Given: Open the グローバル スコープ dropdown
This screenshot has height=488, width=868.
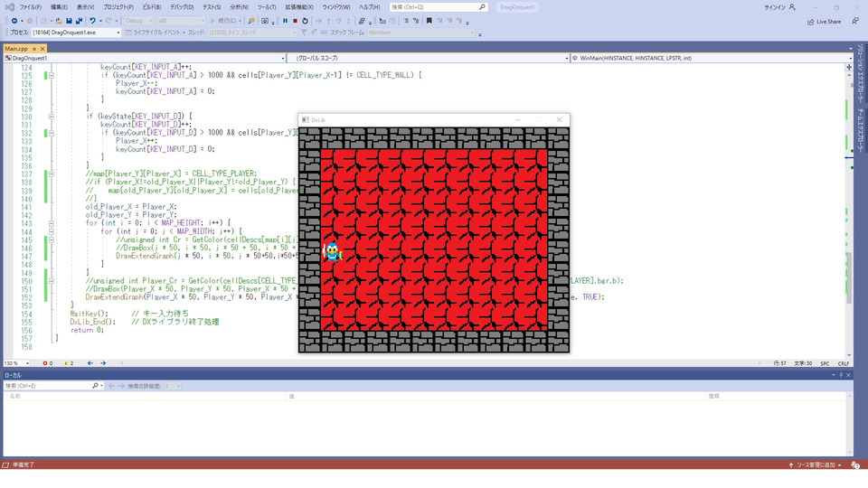Looking at the screenshot, I should (429, 58).
